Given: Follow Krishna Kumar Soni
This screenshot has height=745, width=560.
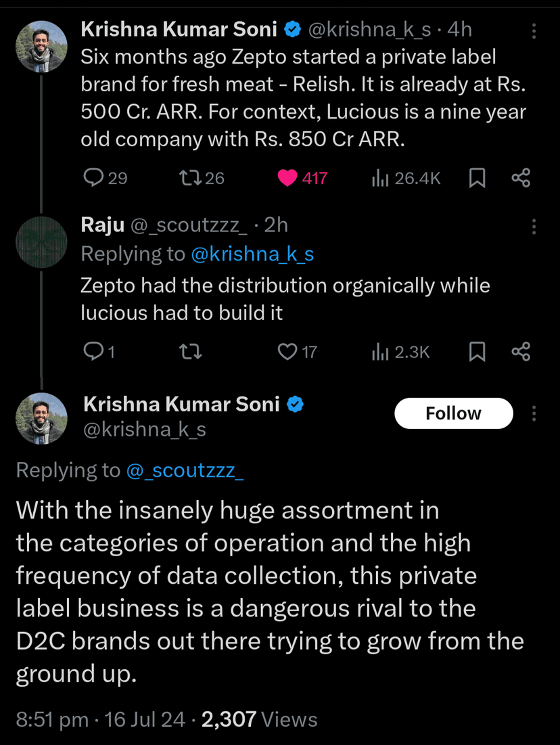Looking at the screenshot, I should tap(453, 413).
